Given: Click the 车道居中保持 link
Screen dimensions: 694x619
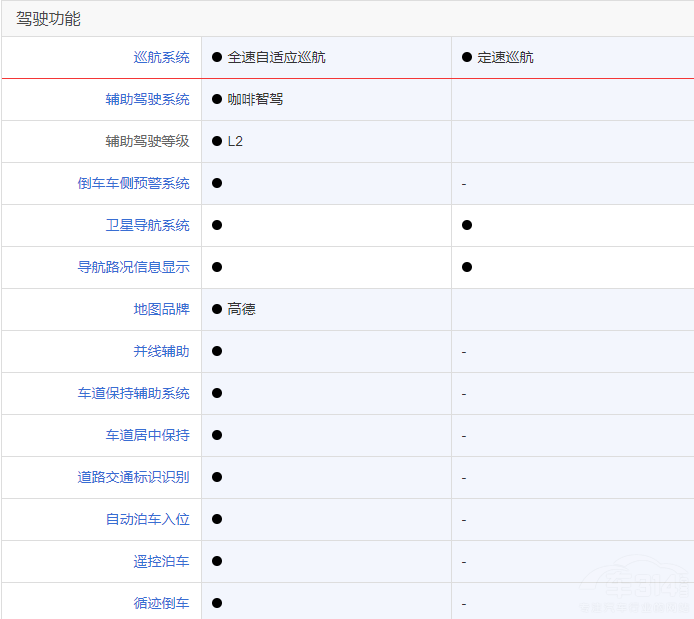Looking at the screenshot, I should (x=147, y=435).
